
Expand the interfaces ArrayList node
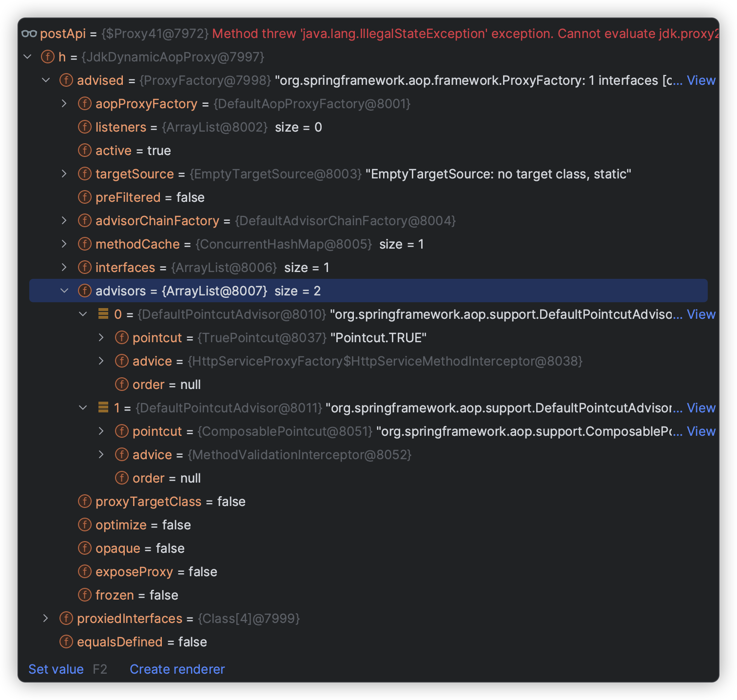point(64,268)
